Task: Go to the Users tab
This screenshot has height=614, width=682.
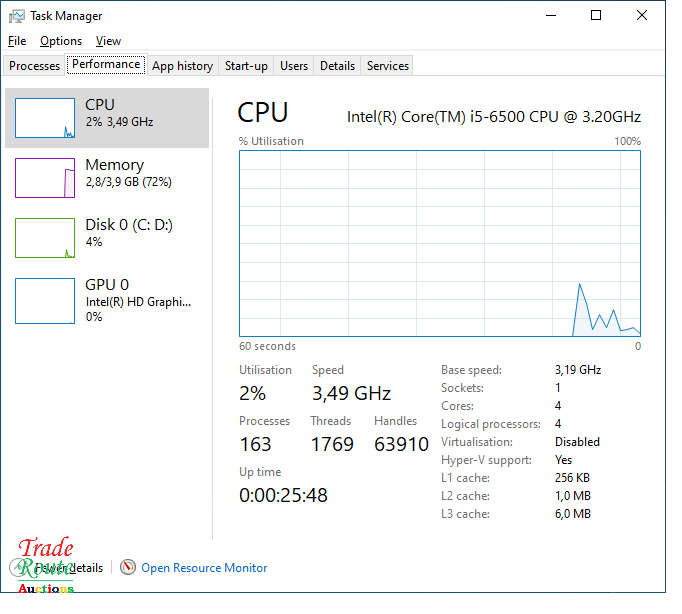Action: [294, 66]
